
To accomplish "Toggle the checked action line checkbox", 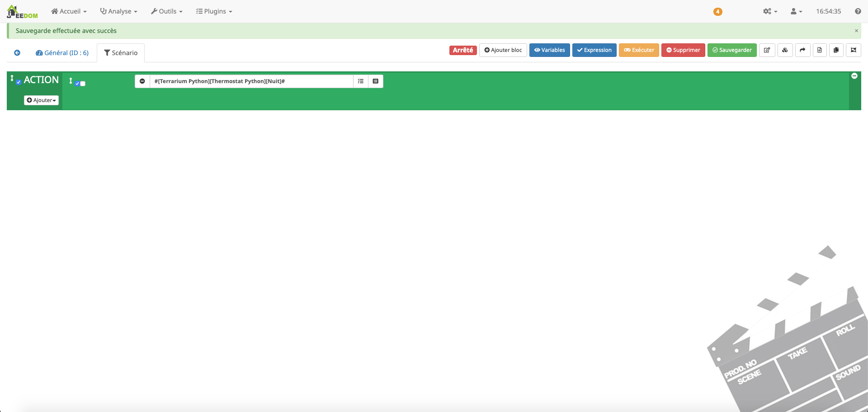I will 77,84.
